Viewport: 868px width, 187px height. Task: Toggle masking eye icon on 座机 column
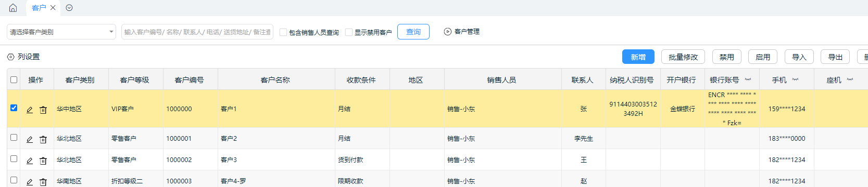(x=850, y=79)
